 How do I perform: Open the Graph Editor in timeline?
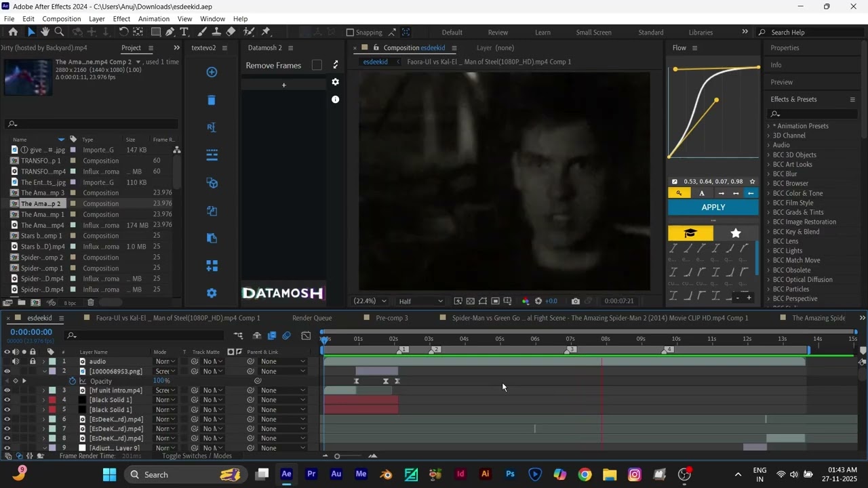tap(306, 335)
